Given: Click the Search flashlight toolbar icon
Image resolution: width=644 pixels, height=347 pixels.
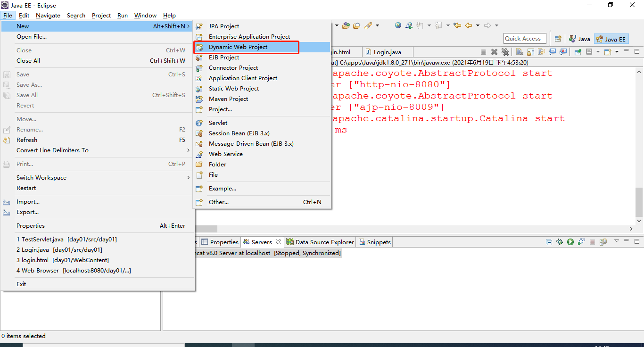Looking at the screenshot, I should point(368,25).
